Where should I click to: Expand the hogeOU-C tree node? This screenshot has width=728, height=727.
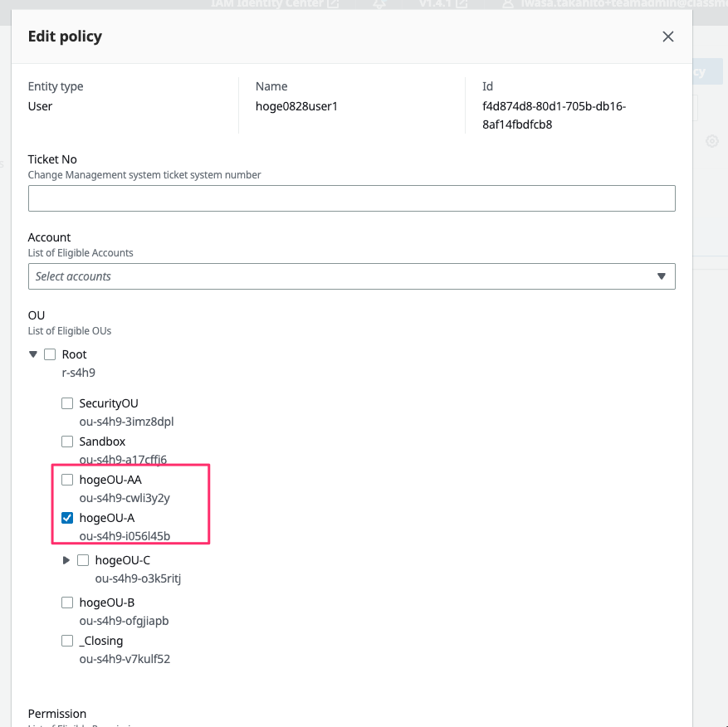[66, 560]
